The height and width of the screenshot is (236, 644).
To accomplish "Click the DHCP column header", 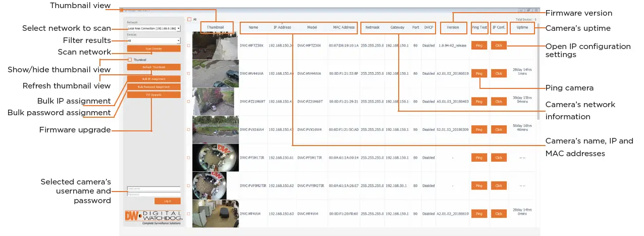I will point(428,27).
